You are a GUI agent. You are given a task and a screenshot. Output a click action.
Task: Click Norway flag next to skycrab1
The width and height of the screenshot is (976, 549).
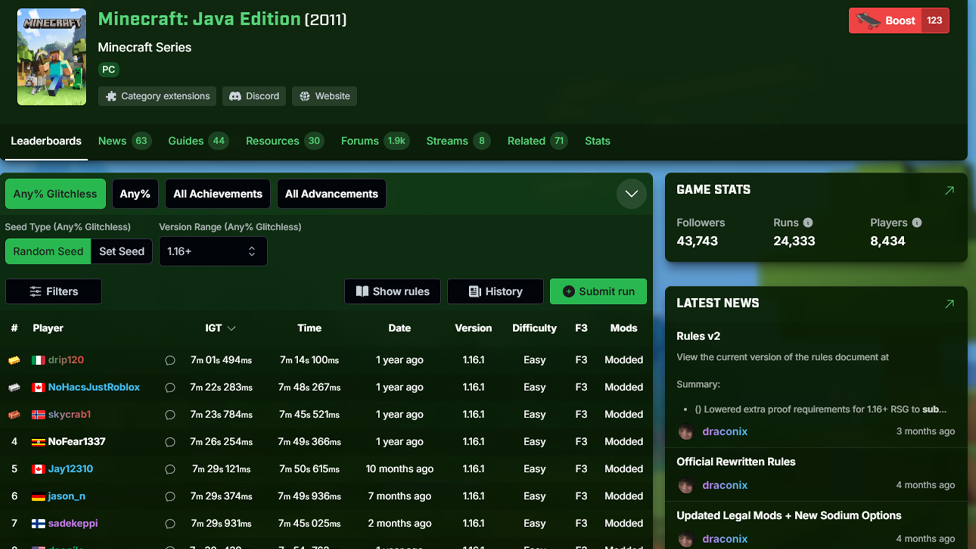(38, 415)
